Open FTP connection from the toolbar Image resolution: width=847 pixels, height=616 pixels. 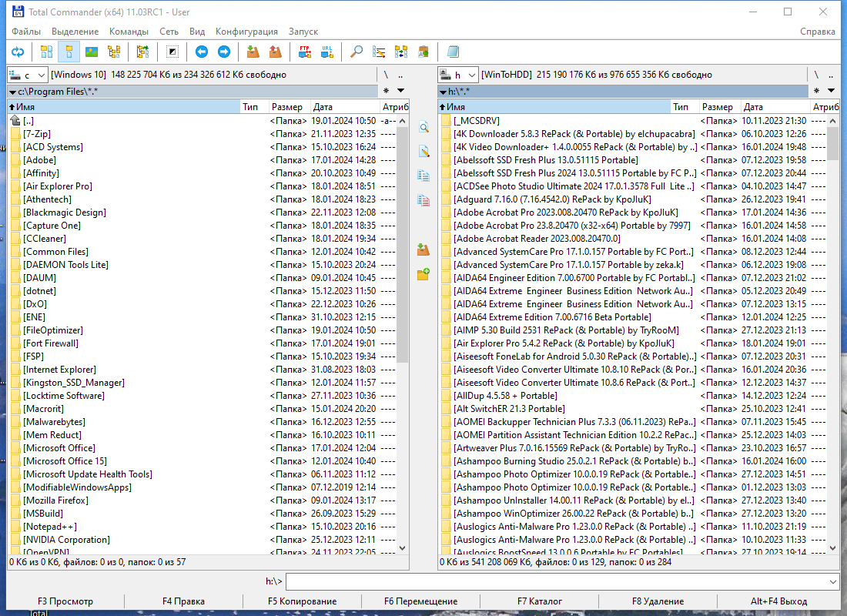tap(305, 52)
